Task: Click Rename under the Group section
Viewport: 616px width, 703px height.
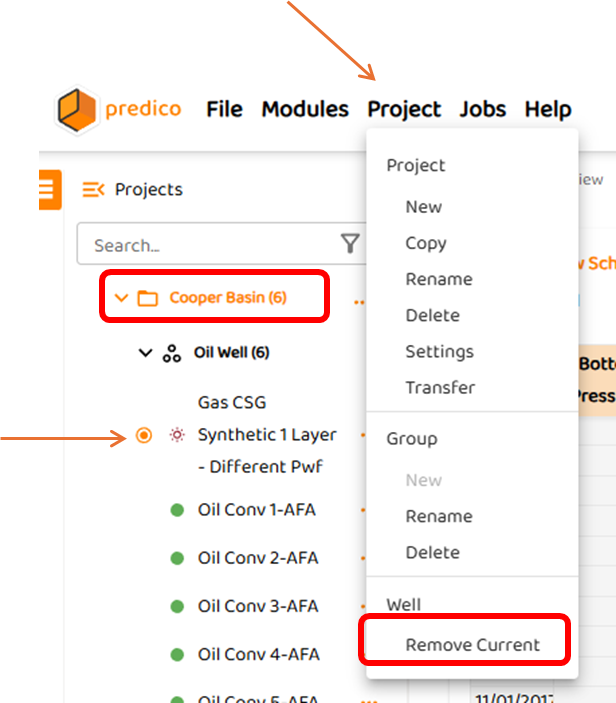Action: [439, 516]
